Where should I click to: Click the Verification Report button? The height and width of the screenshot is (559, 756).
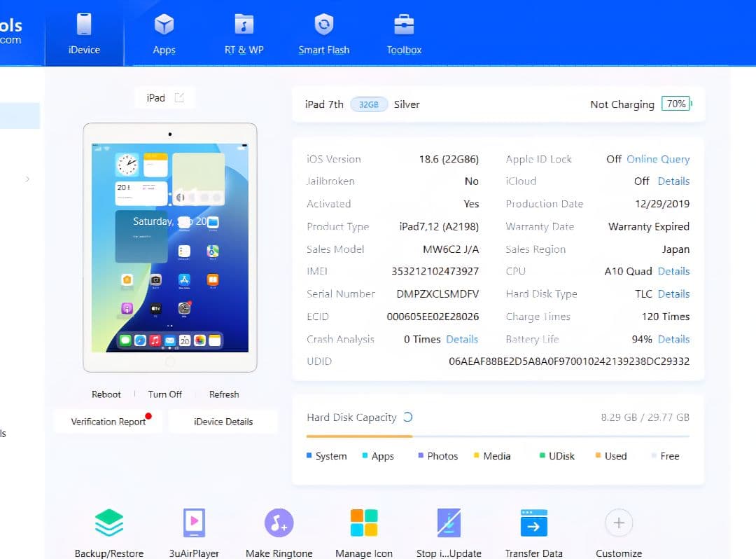(107, 421)
